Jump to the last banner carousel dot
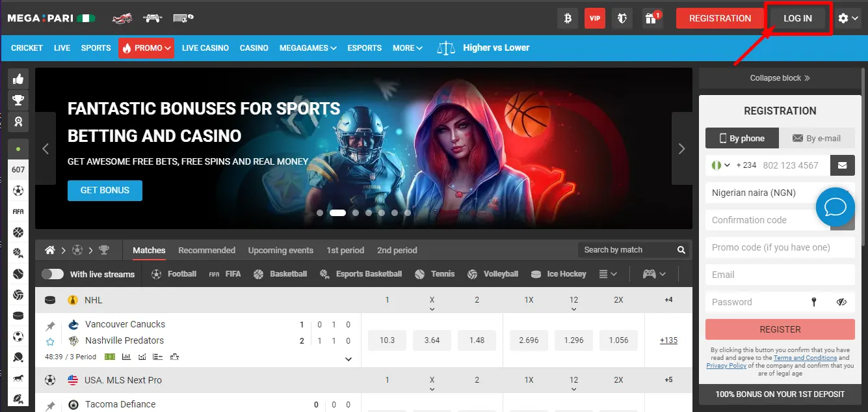This screenshot has height=412, width=868. point(408,213)
